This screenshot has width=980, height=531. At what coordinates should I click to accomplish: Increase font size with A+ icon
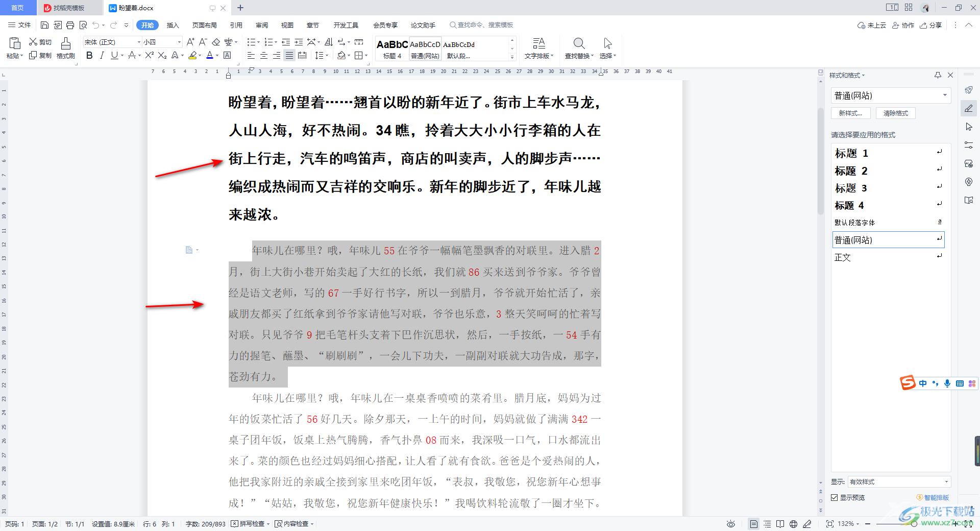[x=190, y=42]
